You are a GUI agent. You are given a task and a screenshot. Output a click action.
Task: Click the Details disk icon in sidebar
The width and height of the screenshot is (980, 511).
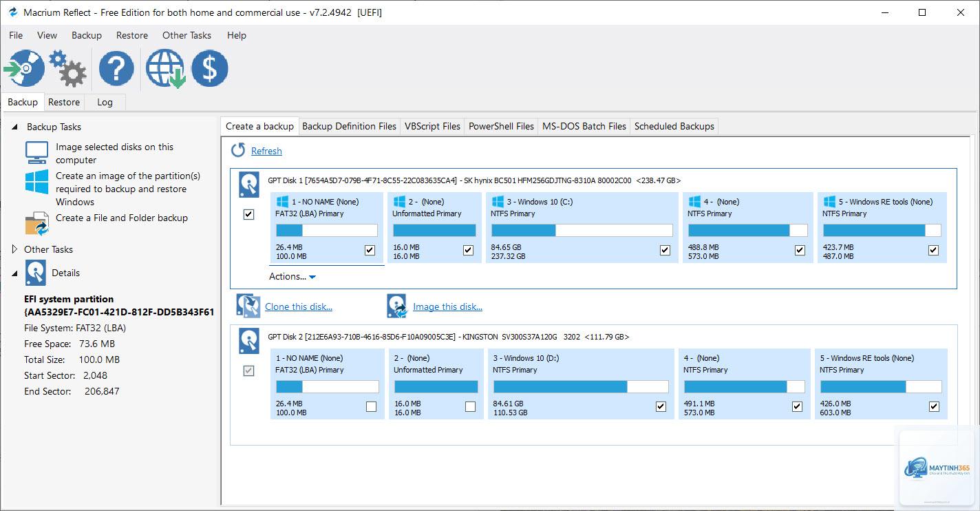click(36, 273)
